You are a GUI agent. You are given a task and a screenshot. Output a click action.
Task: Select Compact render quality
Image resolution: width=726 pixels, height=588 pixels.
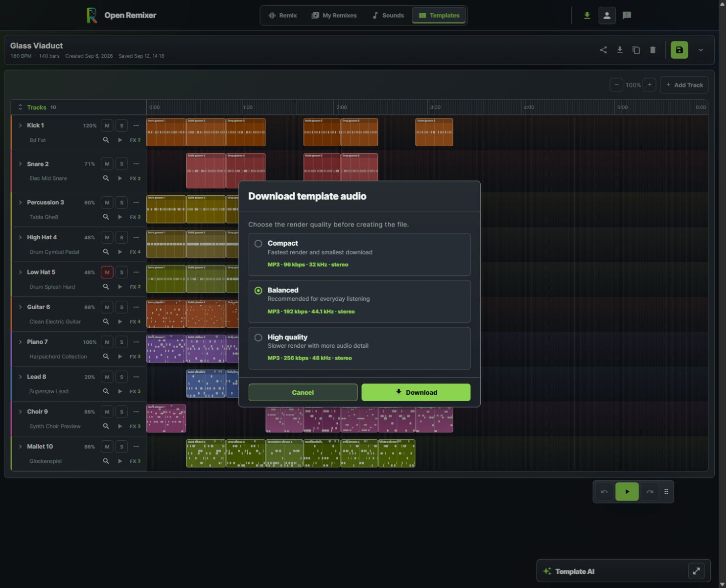click(x=359, y=254)
